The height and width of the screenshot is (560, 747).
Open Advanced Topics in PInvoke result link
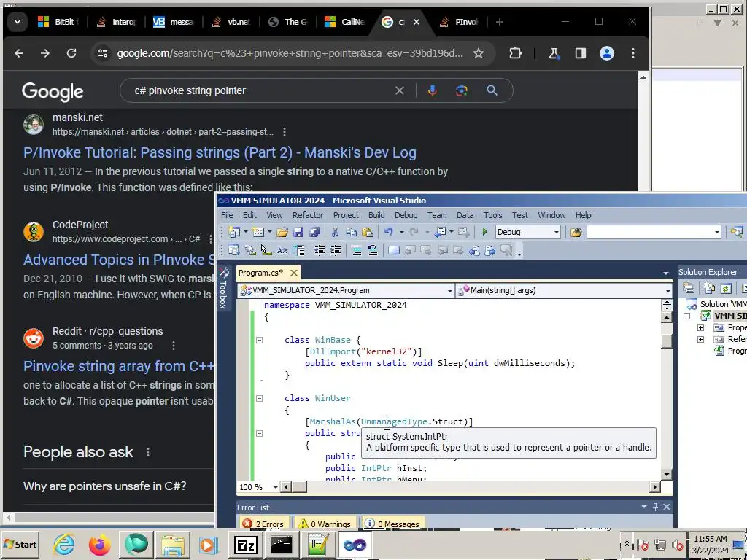[119, 260]
